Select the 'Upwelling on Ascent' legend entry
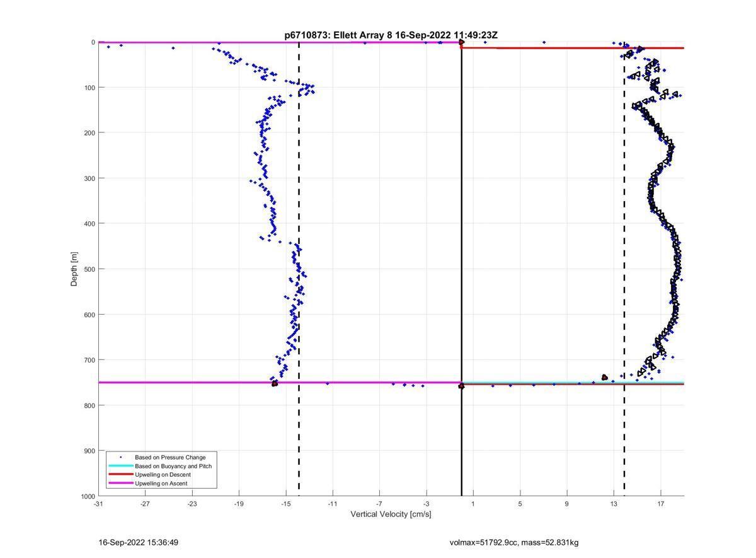Image resolution: width=756 pixels, height=558 pixels. [161, 484]
